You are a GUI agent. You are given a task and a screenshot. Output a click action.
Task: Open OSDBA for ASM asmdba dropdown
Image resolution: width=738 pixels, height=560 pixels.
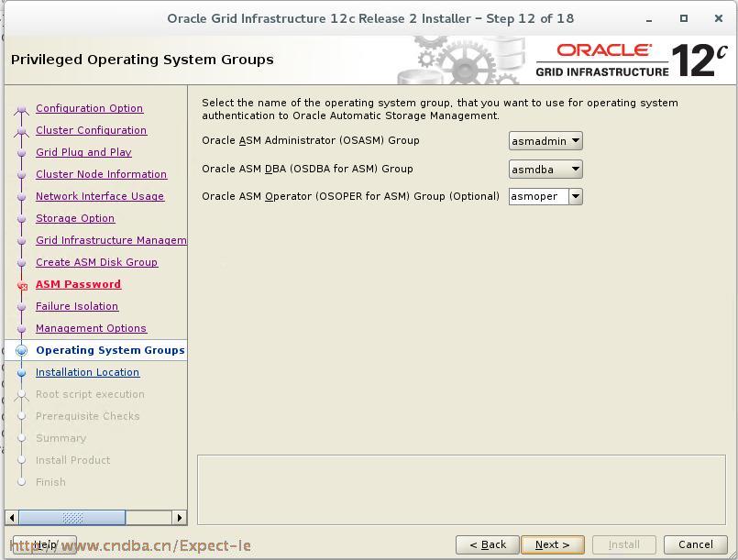click(x=545, y=169)
